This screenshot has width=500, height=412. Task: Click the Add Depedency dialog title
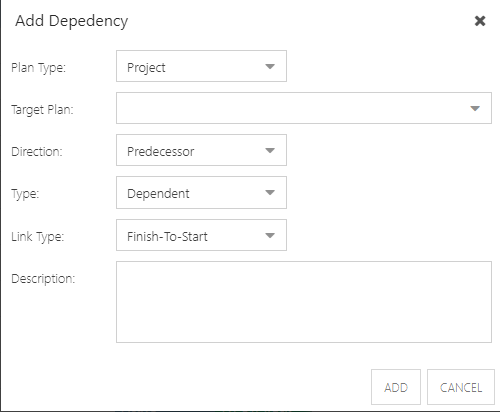coord(72,21)
